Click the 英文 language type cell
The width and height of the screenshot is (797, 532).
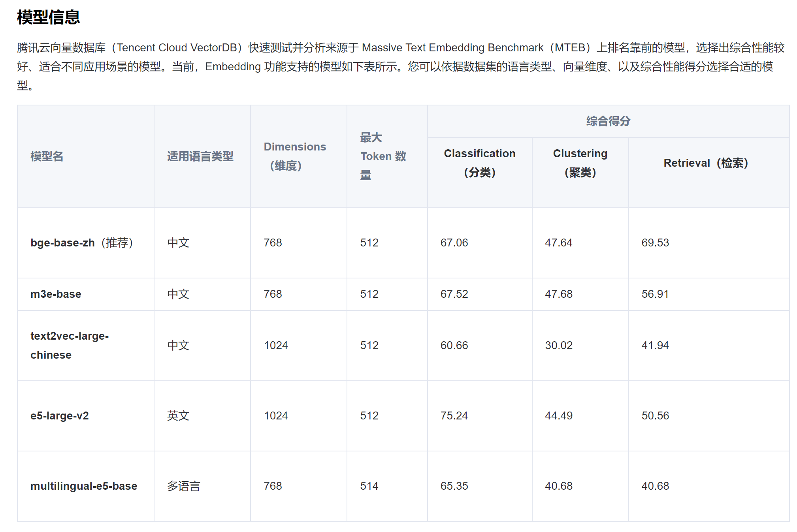click(178, 415)
